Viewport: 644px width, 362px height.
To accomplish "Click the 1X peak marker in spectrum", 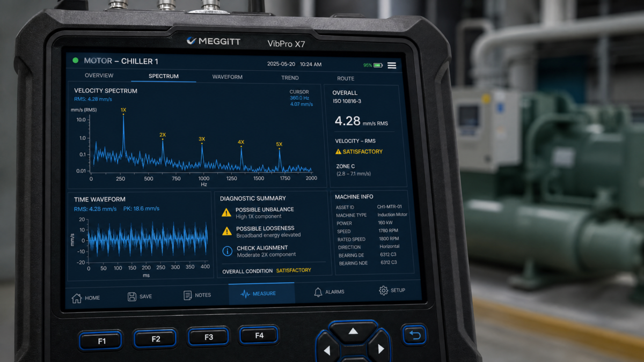I will coord(123,110).
